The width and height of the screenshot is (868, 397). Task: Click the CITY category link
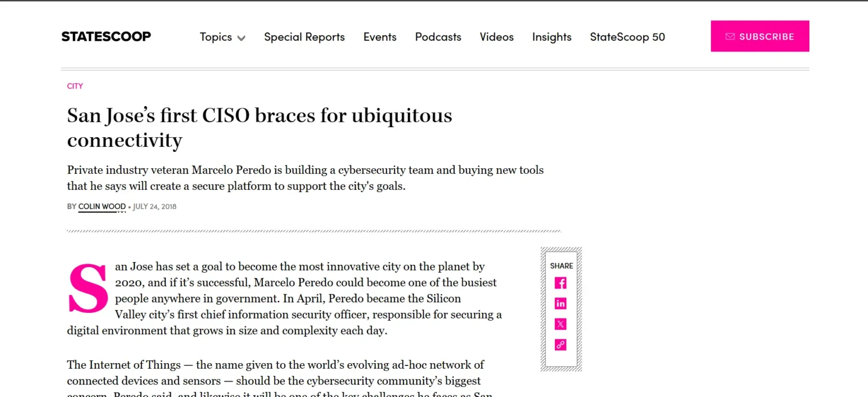click(75, 86)
